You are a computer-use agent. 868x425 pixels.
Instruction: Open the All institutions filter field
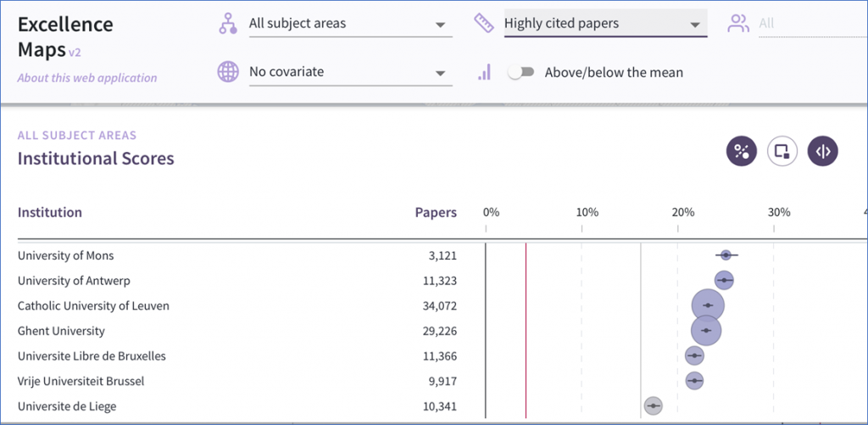(813, 24)
